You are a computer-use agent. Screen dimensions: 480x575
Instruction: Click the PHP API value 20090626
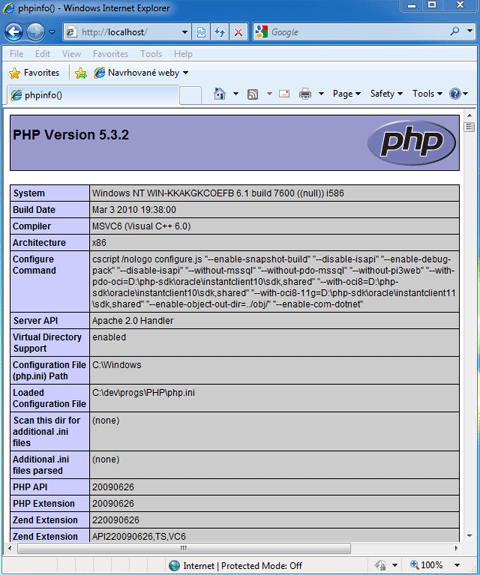click(x=113, y=487)
